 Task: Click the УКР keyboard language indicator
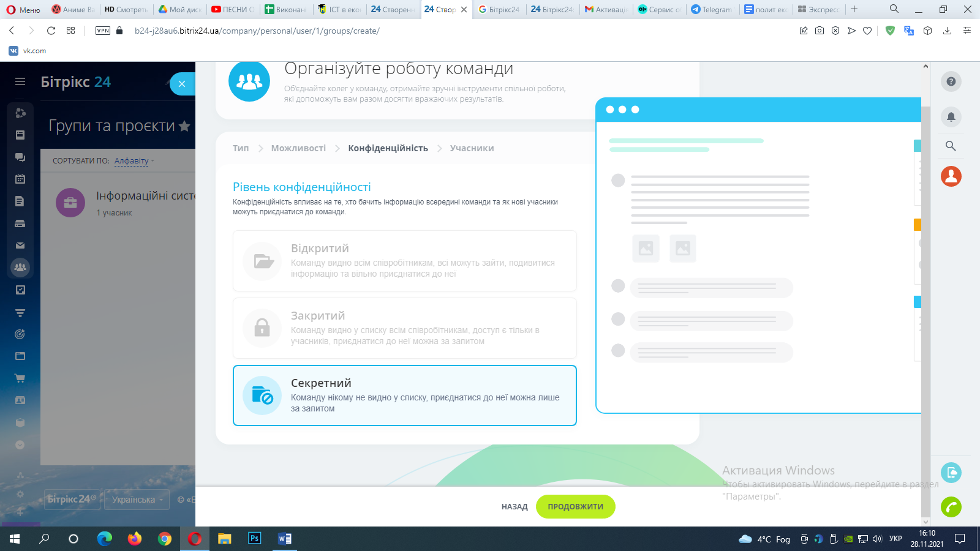pyautogui.click(x=895, y=539)
